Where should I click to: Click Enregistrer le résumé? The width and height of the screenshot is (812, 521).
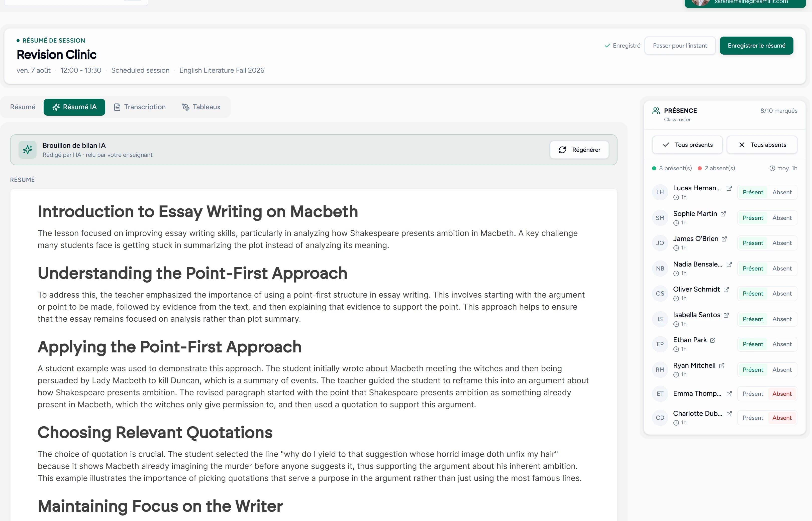pos(756,46)
